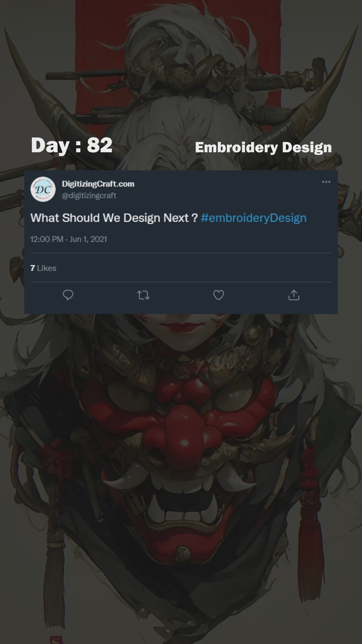Open the DigitizingCraft.com profile name
362x644 pixels.
[x=98, y=184]
